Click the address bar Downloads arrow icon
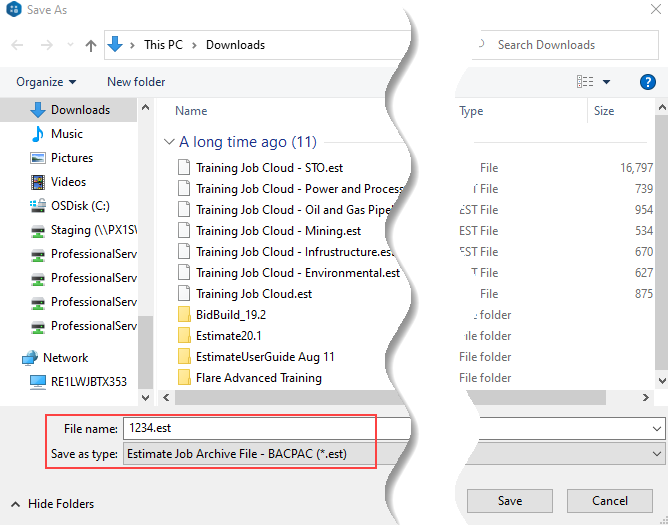 115,44
